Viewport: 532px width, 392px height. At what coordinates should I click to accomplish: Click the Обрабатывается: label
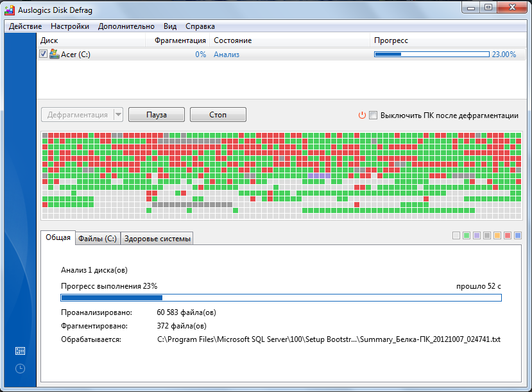coord(91,339)
